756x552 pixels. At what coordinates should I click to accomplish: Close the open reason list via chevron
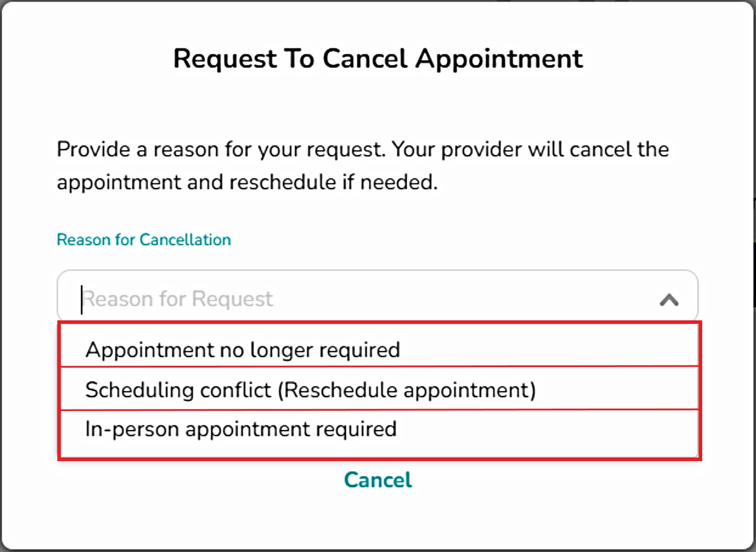pyautogui.click(x=669, y=300)
